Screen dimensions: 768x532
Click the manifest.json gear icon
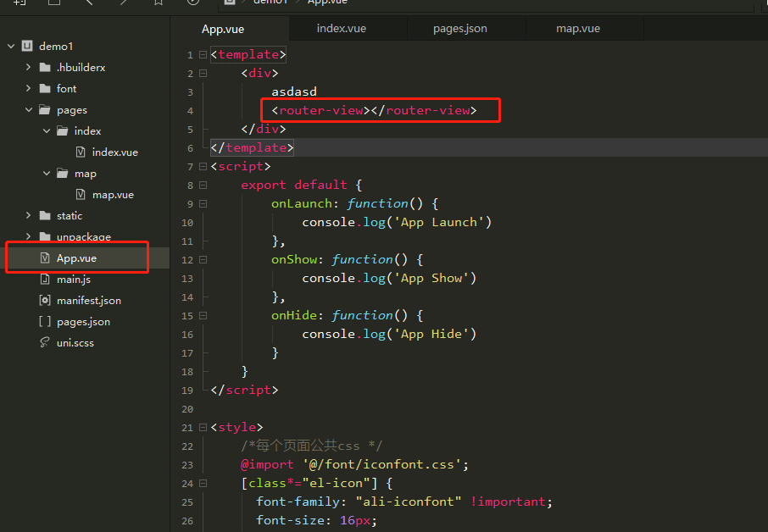[x=45, y=301]
